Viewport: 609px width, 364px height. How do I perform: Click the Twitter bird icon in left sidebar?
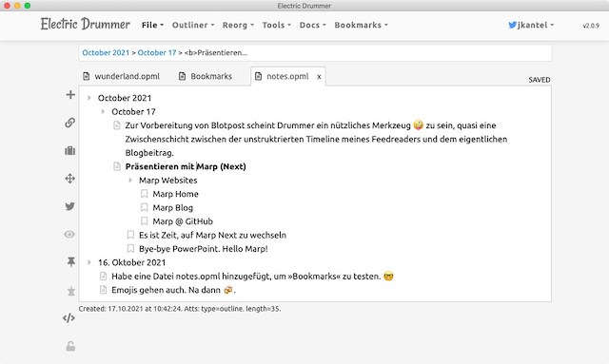(x=69, y=206)
